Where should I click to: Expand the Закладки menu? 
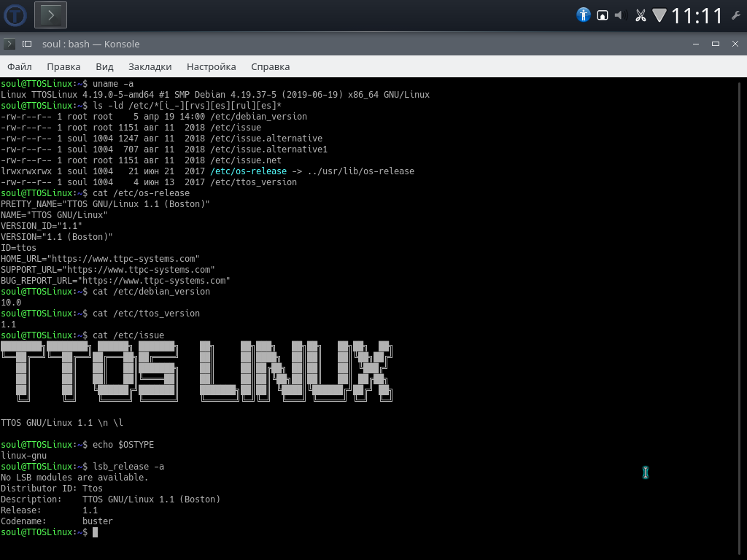point(150,66)
